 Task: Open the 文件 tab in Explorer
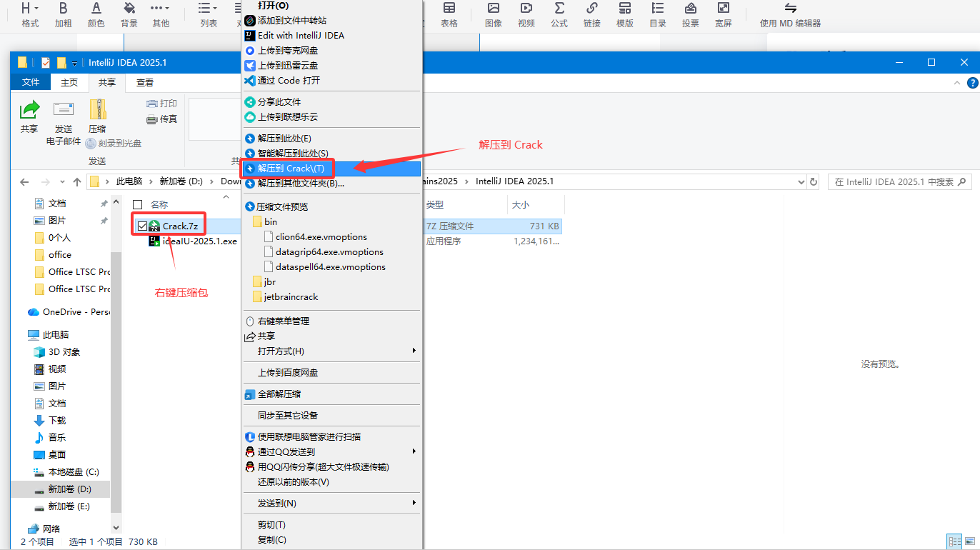31,83
